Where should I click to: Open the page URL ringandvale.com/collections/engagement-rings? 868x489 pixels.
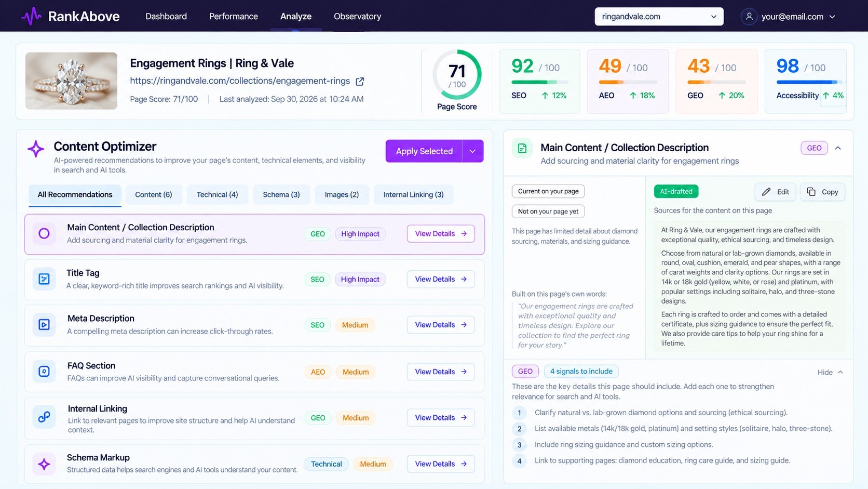pyautogui.click(x=240, y=81)
